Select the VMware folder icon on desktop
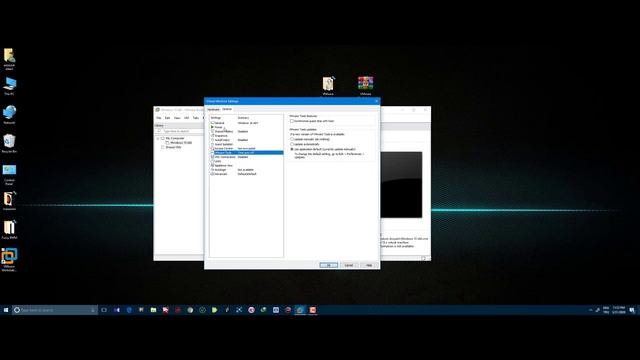Screen dimensions: 640x360 [328, 85]
